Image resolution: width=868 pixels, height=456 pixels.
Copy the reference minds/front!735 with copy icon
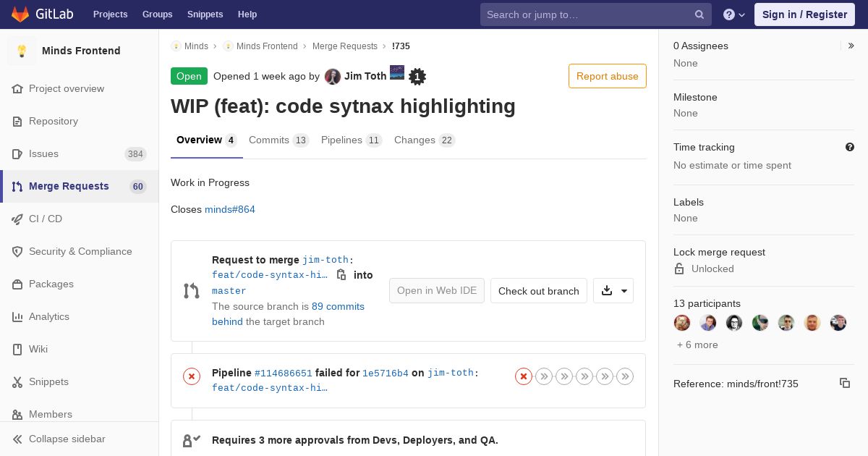(845, 383)
